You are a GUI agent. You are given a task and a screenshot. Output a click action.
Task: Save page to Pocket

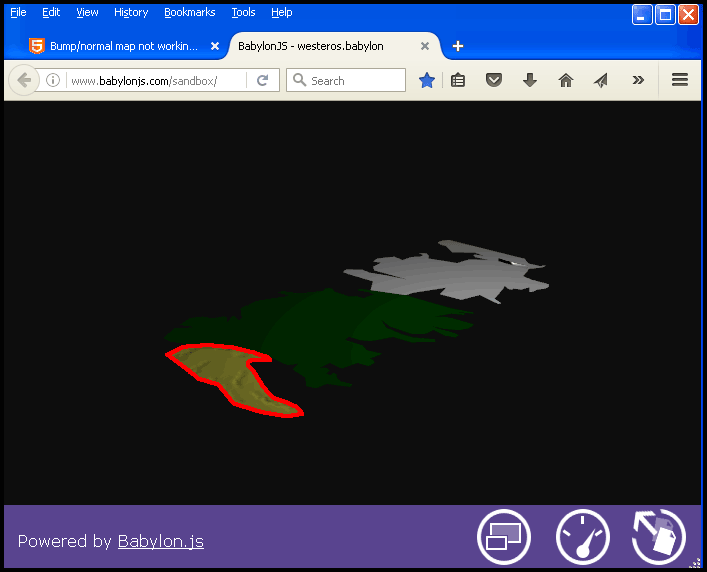[494, 80]
